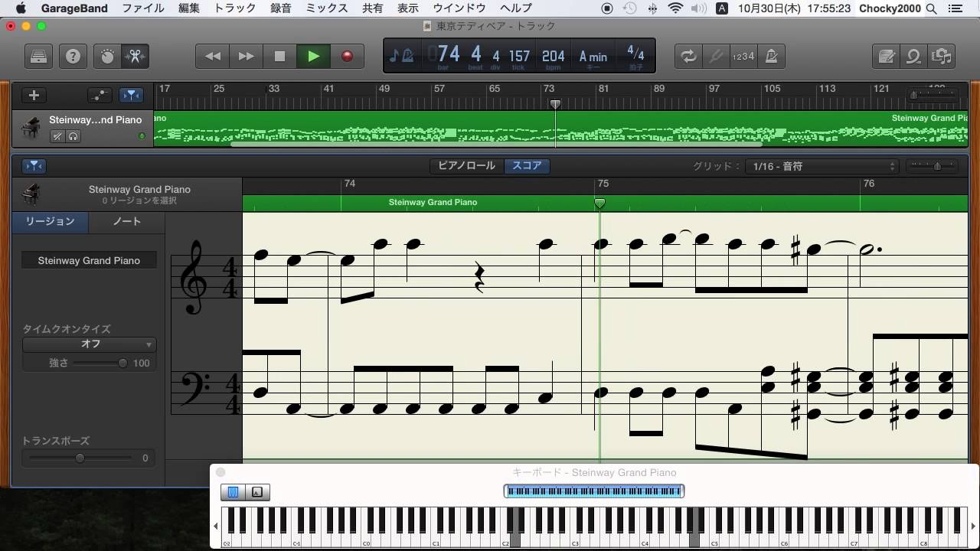
Task: Open the Edit menu
Action: [x=189, y=8]
